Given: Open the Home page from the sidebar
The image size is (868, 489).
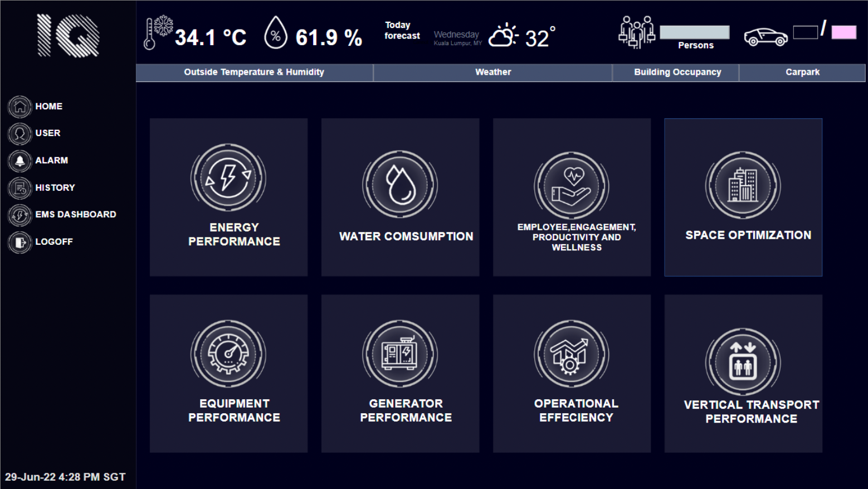Looking at the screenshot, I should (x=19, y=107).
